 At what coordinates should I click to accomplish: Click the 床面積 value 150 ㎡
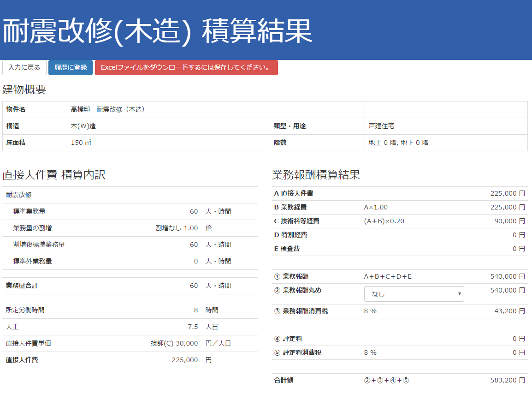(x=81, y=143)
